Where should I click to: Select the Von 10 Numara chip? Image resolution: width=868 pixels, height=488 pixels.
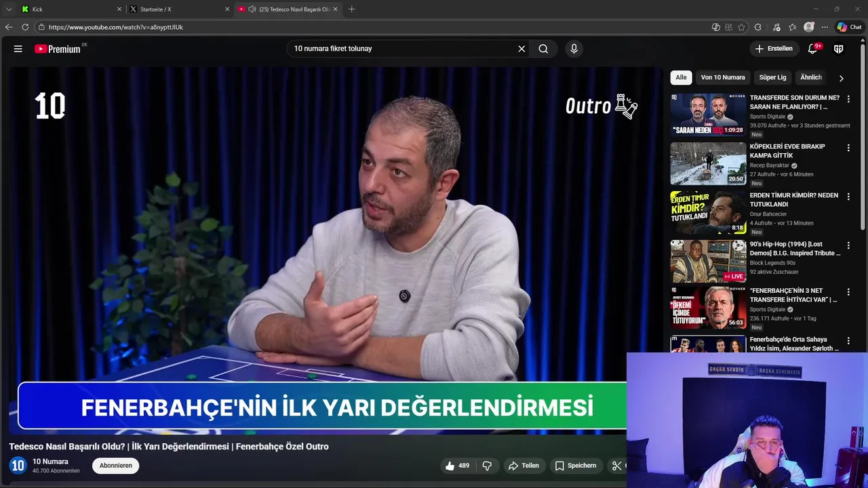click(723, 77)
